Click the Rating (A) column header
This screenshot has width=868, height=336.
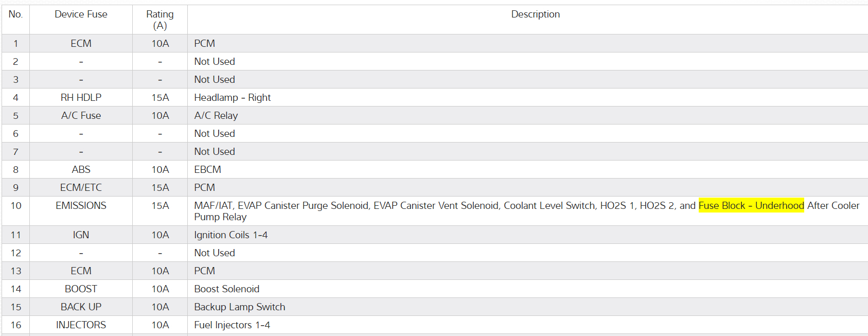[160, 20]
